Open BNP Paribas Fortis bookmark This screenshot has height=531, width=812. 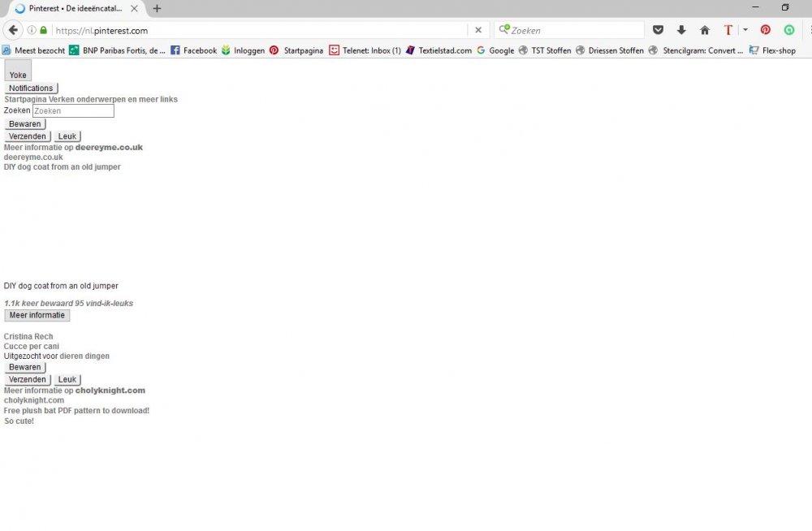point(118,50)
